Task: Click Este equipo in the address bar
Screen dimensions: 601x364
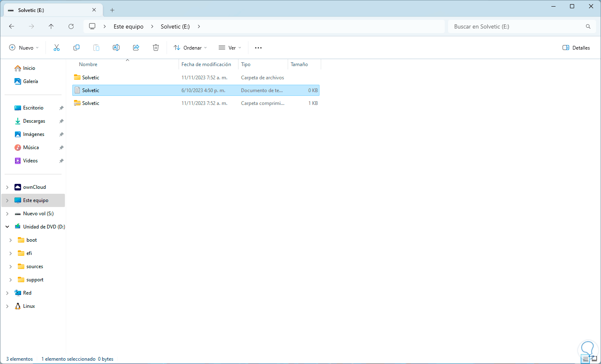Action: pyautogui.click(x=129, y=26)
